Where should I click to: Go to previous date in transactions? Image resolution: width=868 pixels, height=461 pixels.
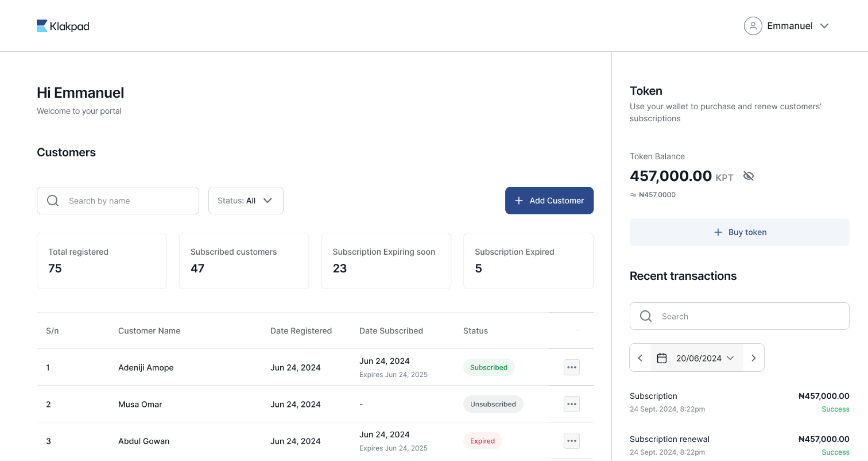pos(640,358)
